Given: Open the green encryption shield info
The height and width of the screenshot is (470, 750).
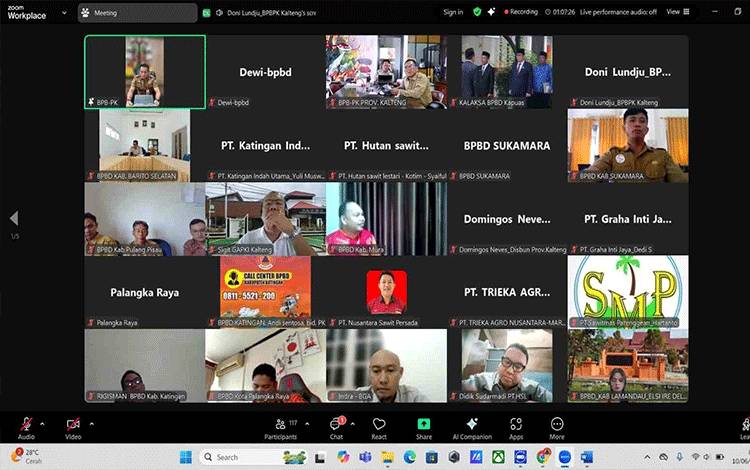Looking at the screenshot, I should point(477,11).
